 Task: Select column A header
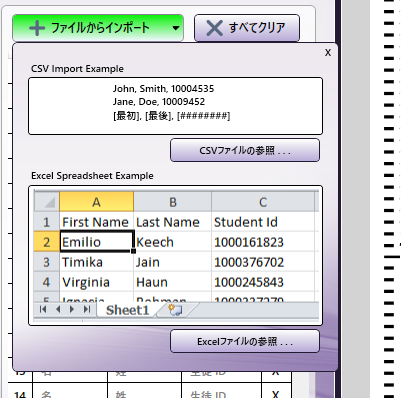click(97, 202)
